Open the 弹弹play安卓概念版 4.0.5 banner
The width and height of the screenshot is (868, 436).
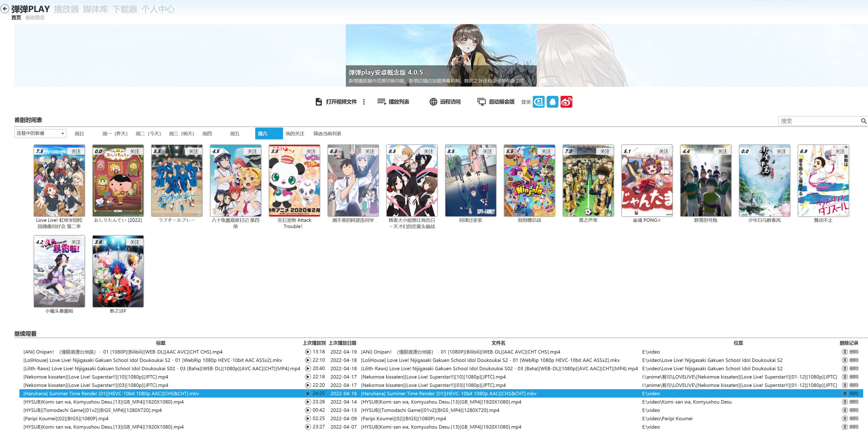(441, 55)
